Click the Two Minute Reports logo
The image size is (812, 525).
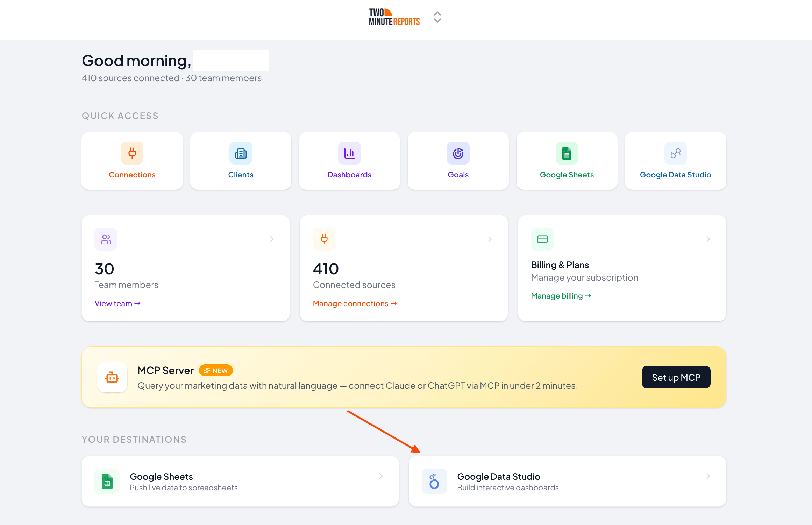click(x=394, y=17)
